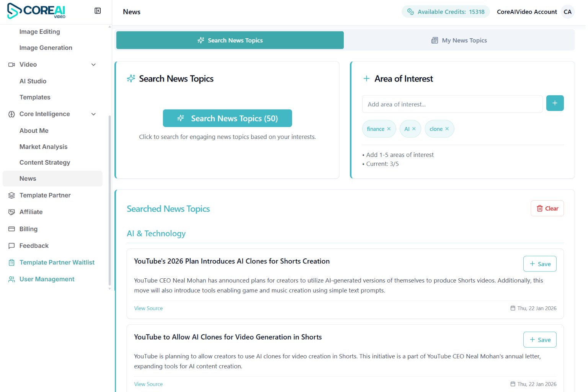The image size is (588, 392).
Task: Remove the clone interest tag
Action: click(447, 129)
